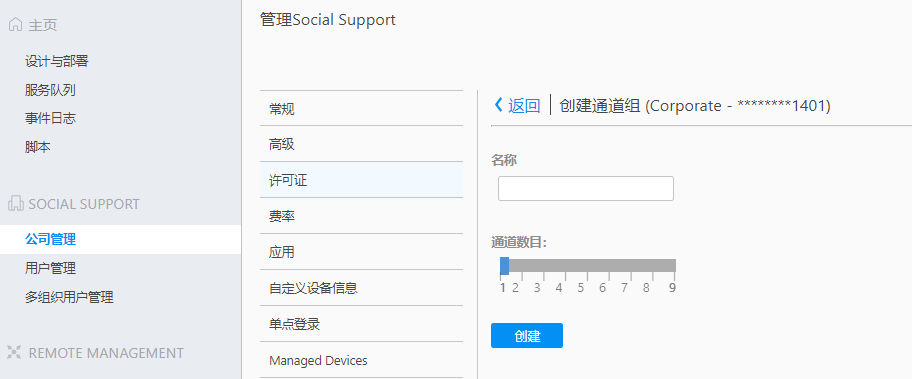This screenshot has width=912, height=379.
Task: Set channel count slider to 5
Action: [580, 266]
